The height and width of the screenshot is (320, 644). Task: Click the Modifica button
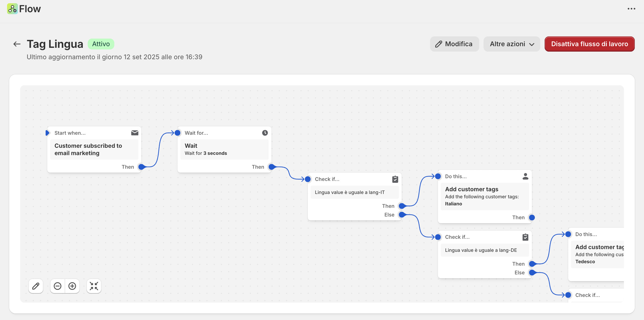[x=454, y=44]
